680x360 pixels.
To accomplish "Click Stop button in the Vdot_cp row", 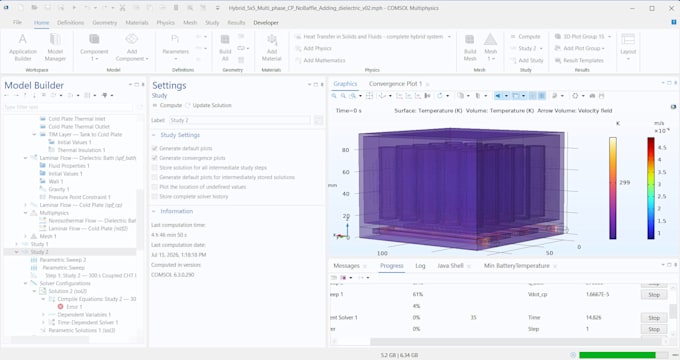I will click(654, 295).
